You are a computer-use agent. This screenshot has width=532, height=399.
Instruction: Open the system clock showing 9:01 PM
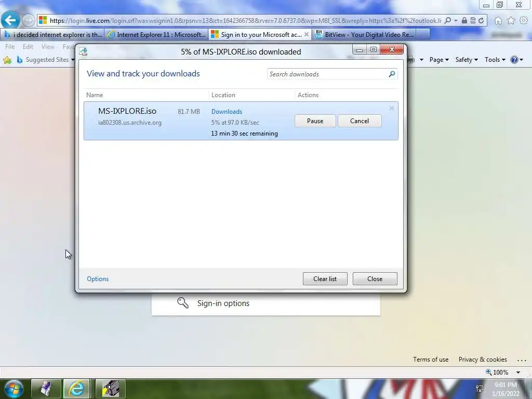coord(506,389)
